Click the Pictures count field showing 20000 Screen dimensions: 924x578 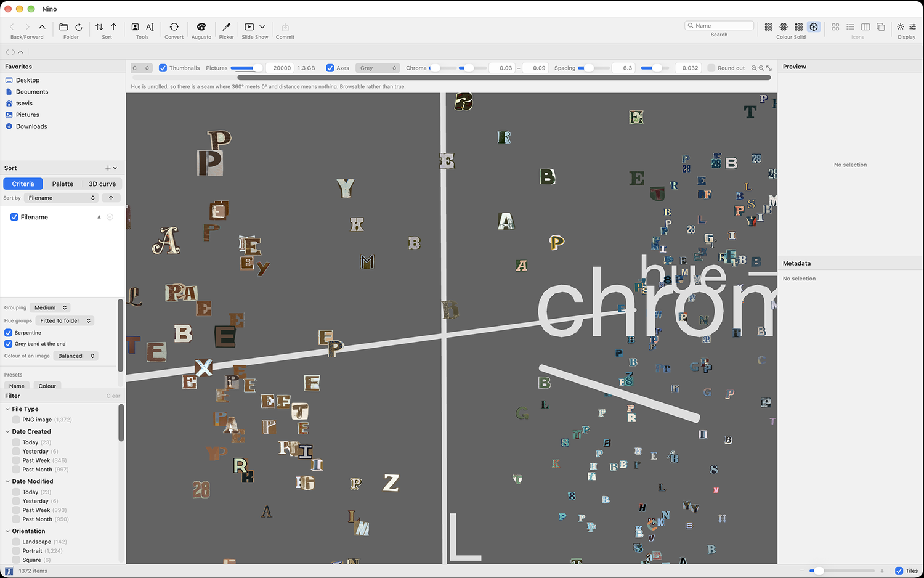[x=280, y=68]
